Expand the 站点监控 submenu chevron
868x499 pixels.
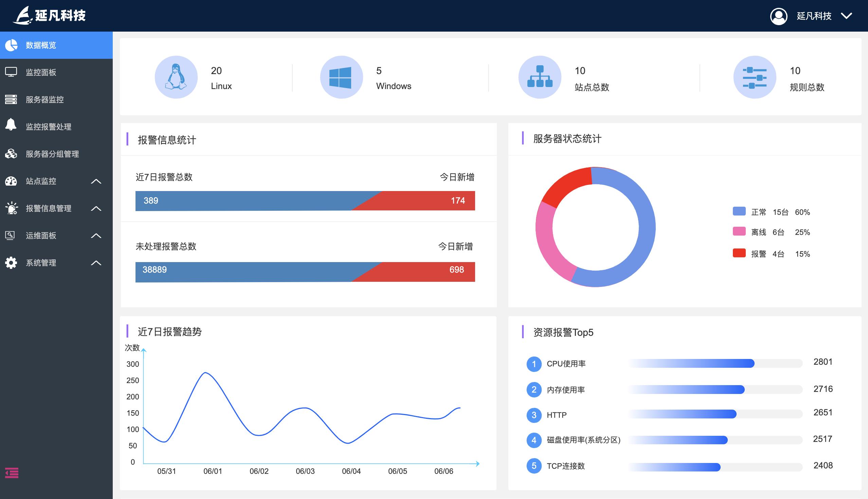(x=96, y=181)
